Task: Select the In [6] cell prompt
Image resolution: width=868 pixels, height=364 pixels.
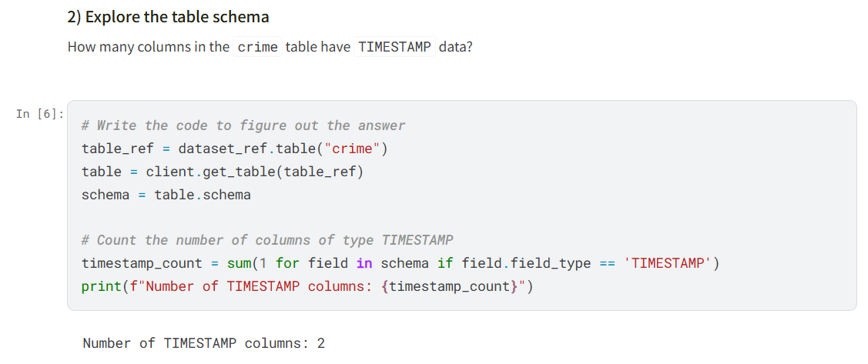Action: 39,114
